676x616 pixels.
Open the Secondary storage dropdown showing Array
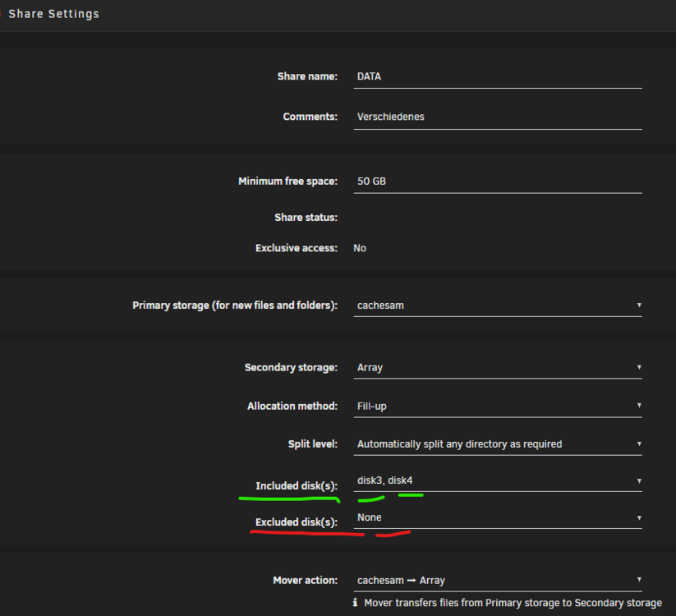498,368
